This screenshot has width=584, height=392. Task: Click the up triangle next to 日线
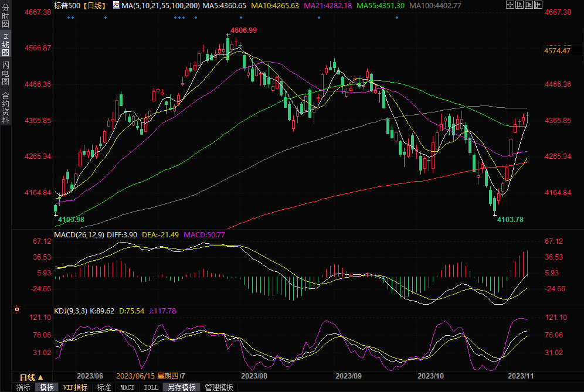[40, 377]
